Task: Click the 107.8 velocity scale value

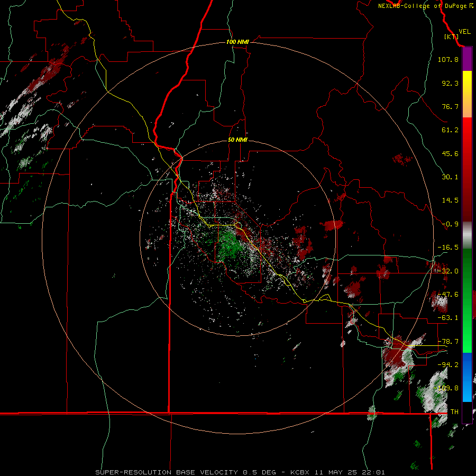Action: pos(448,59)
